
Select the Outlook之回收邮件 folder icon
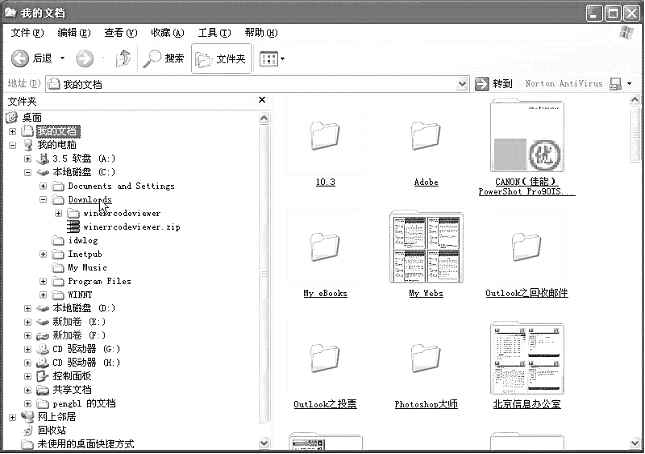coord(527,247)
